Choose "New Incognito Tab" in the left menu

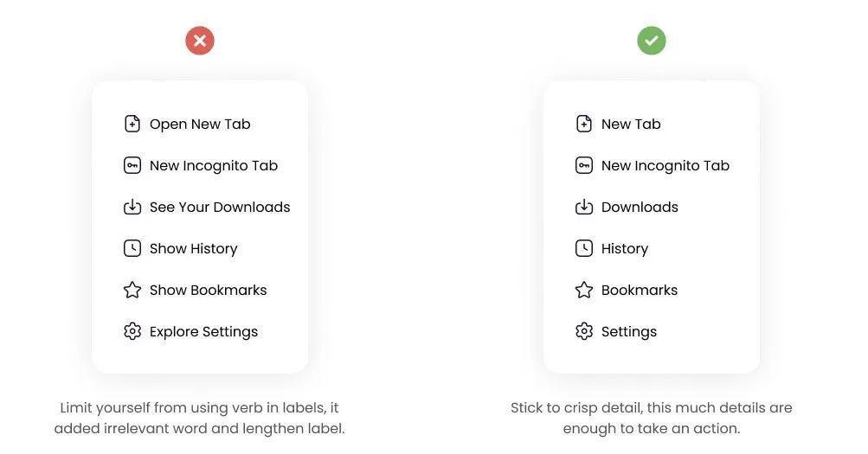click(214, 165)
